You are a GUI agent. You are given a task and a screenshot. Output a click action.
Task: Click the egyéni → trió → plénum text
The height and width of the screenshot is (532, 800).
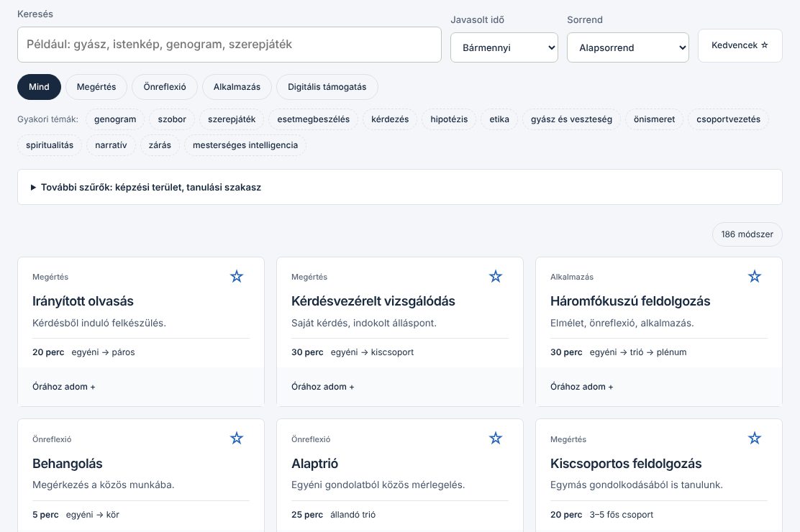pyautogui.click(x=637, y=352)
